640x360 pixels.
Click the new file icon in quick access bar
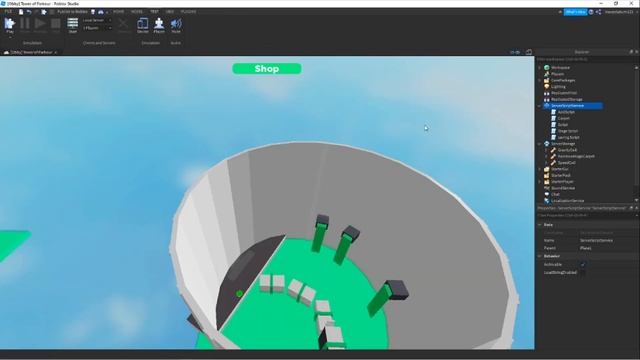click(x=21, y=12)
